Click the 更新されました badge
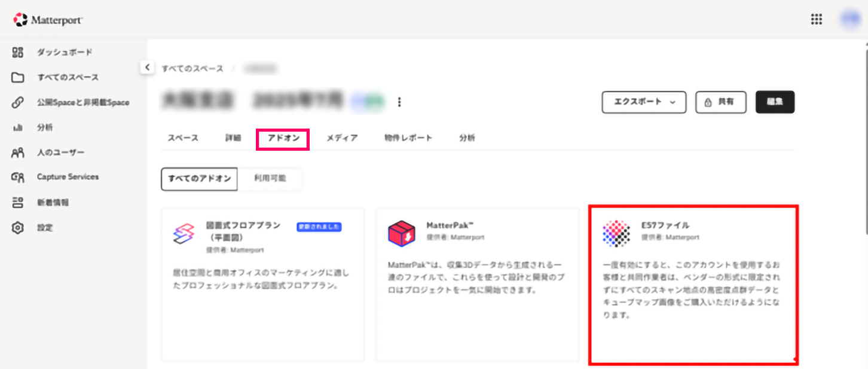This screenshot has height=369, width=868. (319, 227)
